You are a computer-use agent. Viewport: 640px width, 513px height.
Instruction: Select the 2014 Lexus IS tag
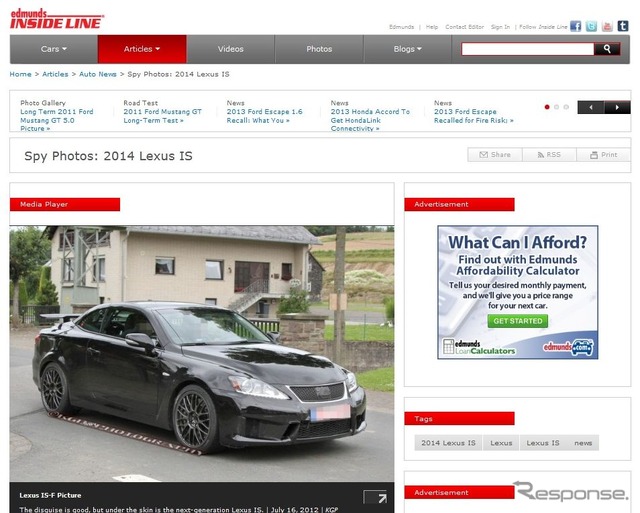pyautogui.click(x=448, y=443)
